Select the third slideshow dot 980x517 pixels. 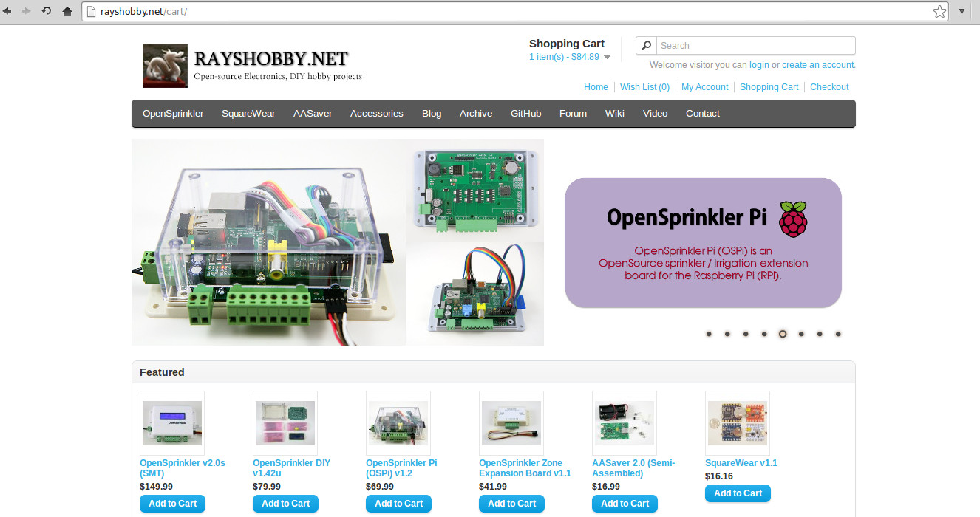(x=746, y=334)
